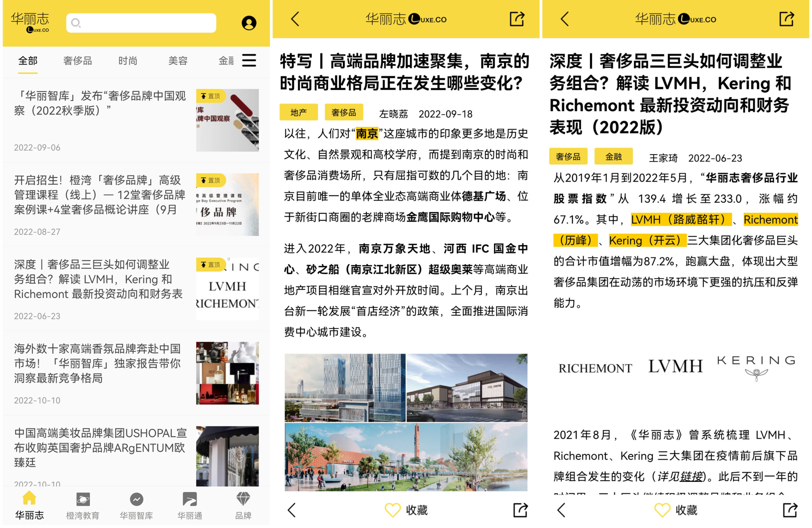The width and height of the screenshot is (812, 528).
Task: Select the 奢侈品 category tab
Action: click(x=77, y=61)
